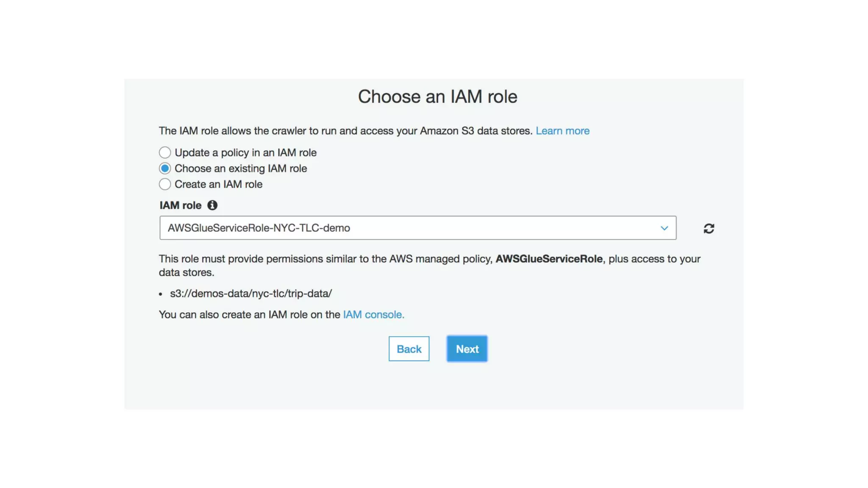Open the 'Learn more' link
Viewport: 868px width, 488px height.
point(562,131)
